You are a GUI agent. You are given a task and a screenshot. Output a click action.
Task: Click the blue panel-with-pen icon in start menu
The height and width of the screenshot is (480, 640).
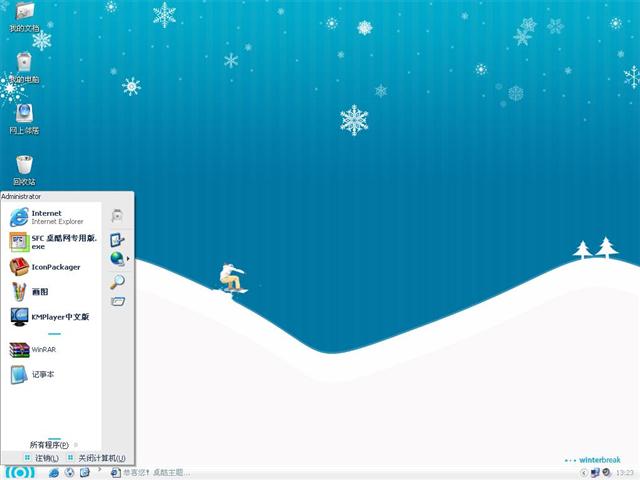[x=117, y=240]
